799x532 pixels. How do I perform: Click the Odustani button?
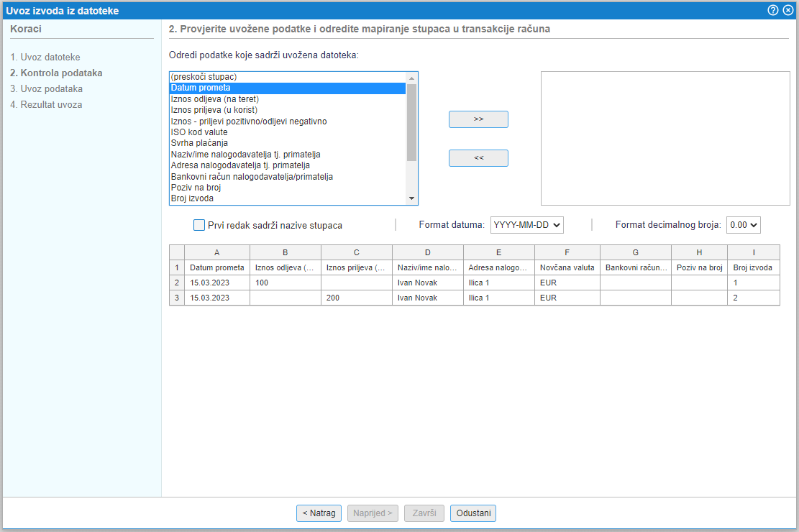coord(472,513)
